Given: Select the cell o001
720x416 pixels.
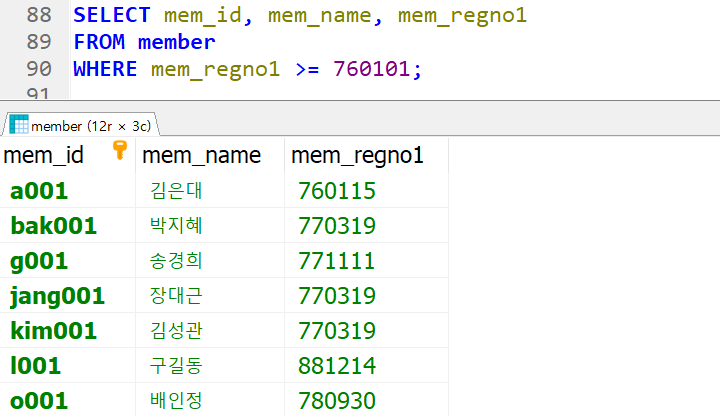Looking at the screenshot, I should pyautogui.click(x=68, y=400).
